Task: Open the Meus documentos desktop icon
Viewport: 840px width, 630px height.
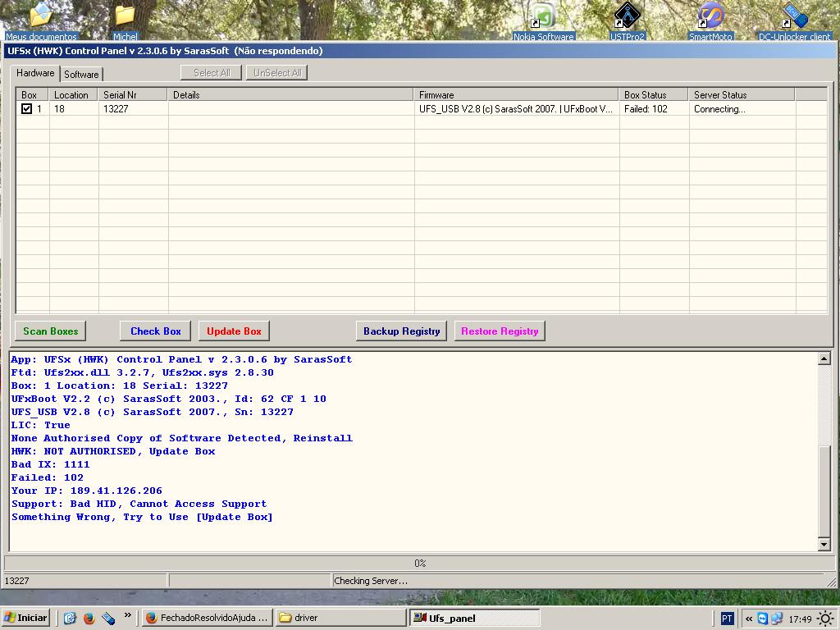Action: (x=41, y=21)
